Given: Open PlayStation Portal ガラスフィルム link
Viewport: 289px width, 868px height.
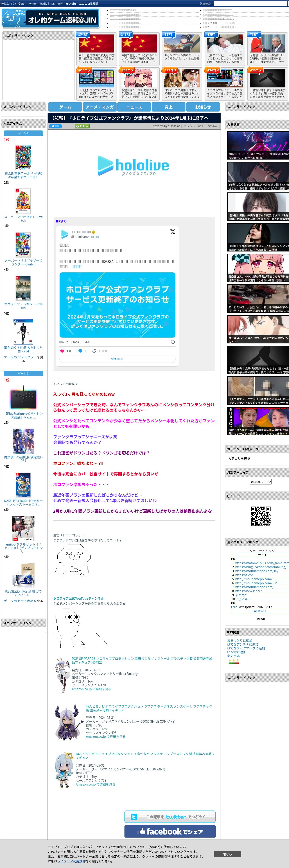Looking at the screenshot, I should coord(23,593).
